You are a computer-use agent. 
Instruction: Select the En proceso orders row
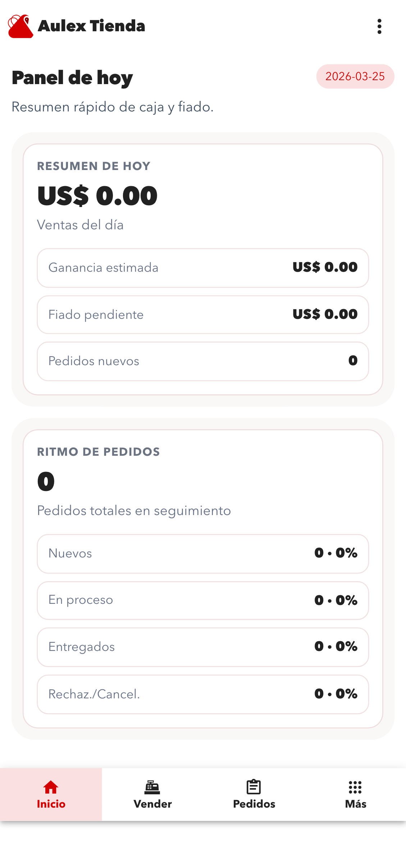click(x=203, y=600)
